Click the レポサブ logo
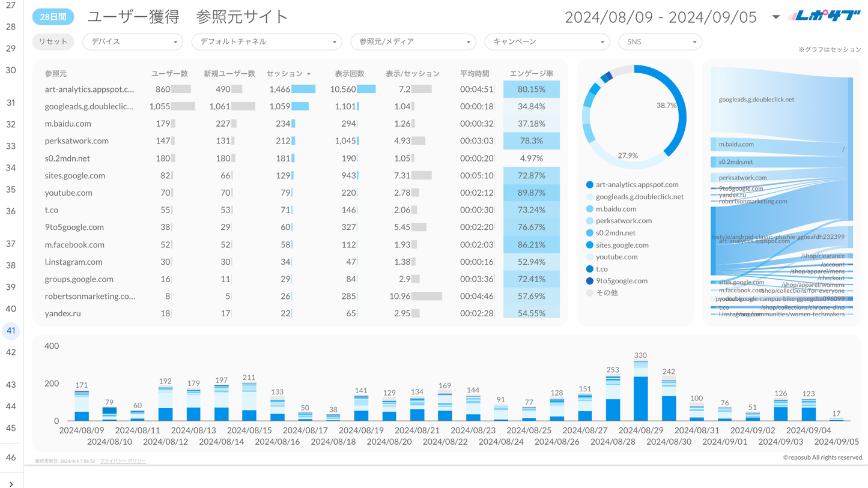 (825, 16)
